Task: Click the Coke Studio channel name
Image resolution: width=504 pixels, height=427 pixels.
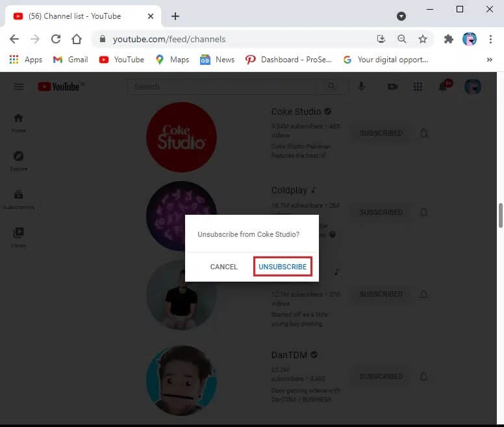Action: [296, 112]
